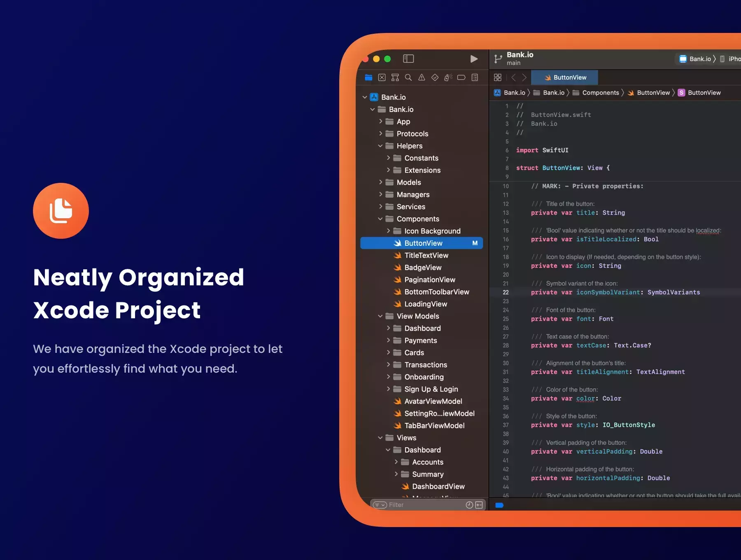741x560 pixels.
Task: Expand the Icon Background folder
Action: [388, 231]
